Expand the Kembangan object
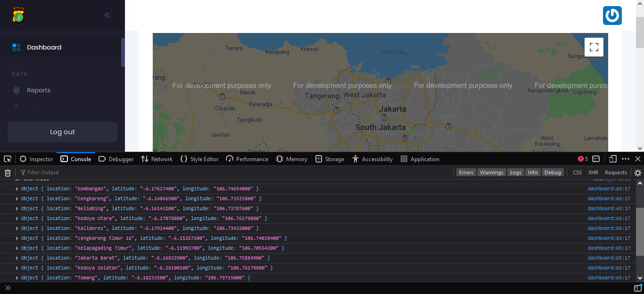The image size is (644, 294). pos(17,188)
